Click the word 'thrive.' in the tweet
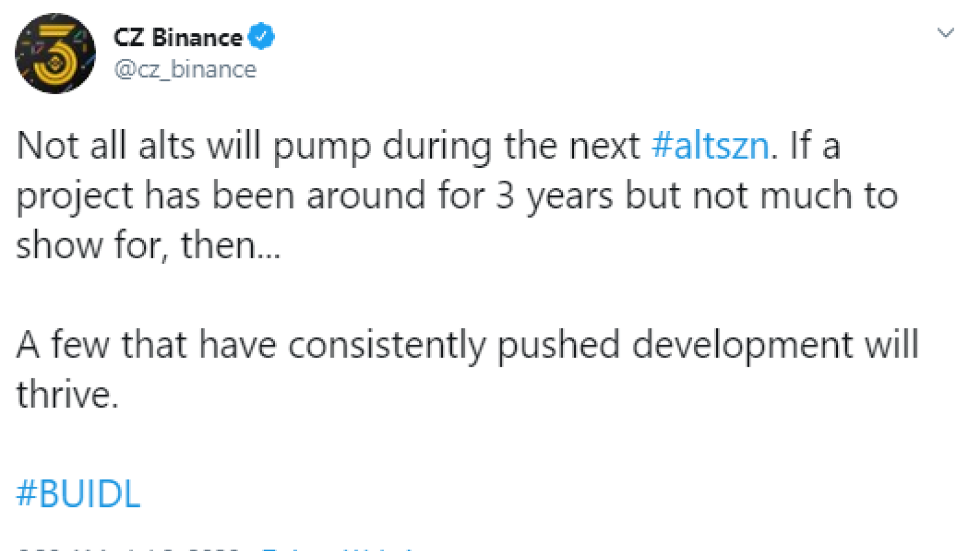The height and width of the screenshot is (551, 980). [x=67, y=394]
